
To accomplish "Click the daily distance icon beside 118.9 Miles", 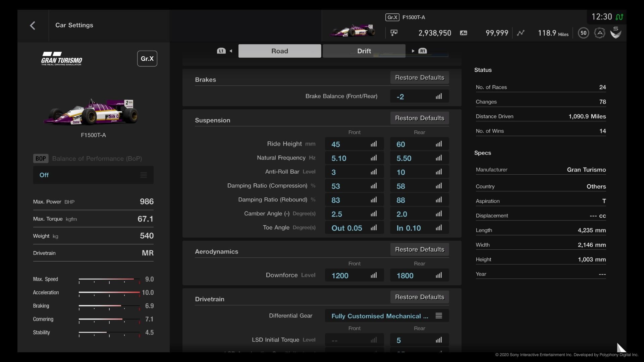I will (521, 33).
